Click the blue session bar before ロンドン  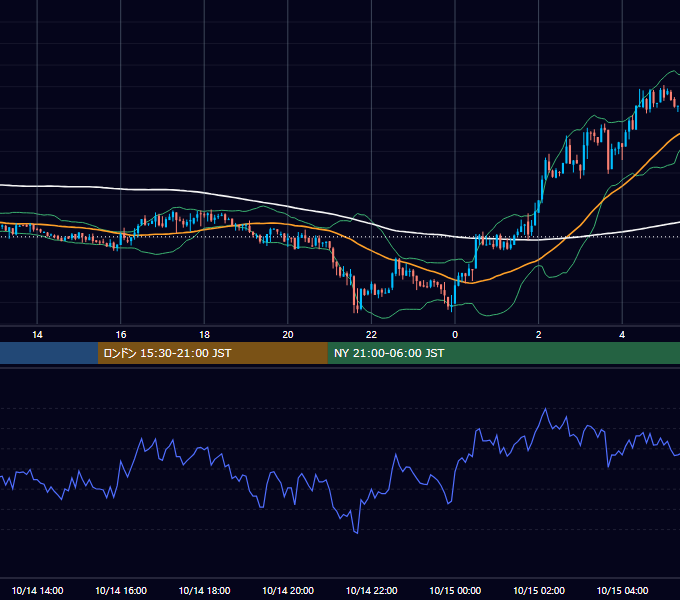(x=49, y=353)
